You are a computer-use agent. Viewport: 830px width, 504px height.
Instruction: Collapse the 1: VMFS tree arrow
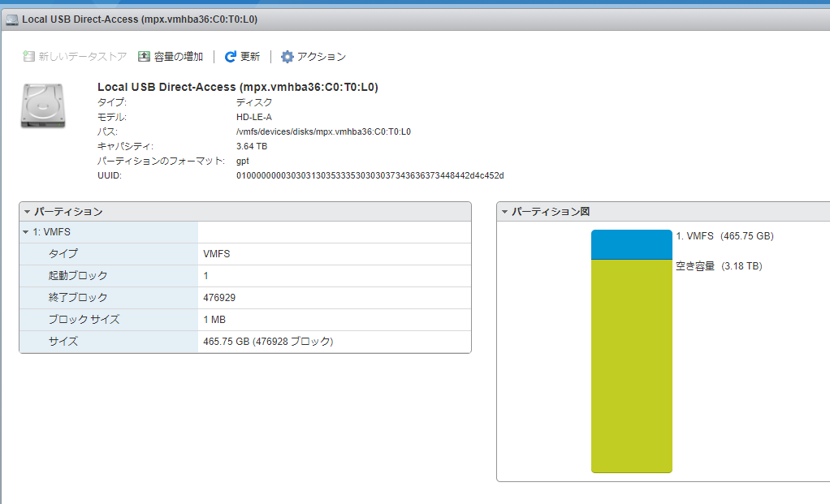[x=25, y=232]
